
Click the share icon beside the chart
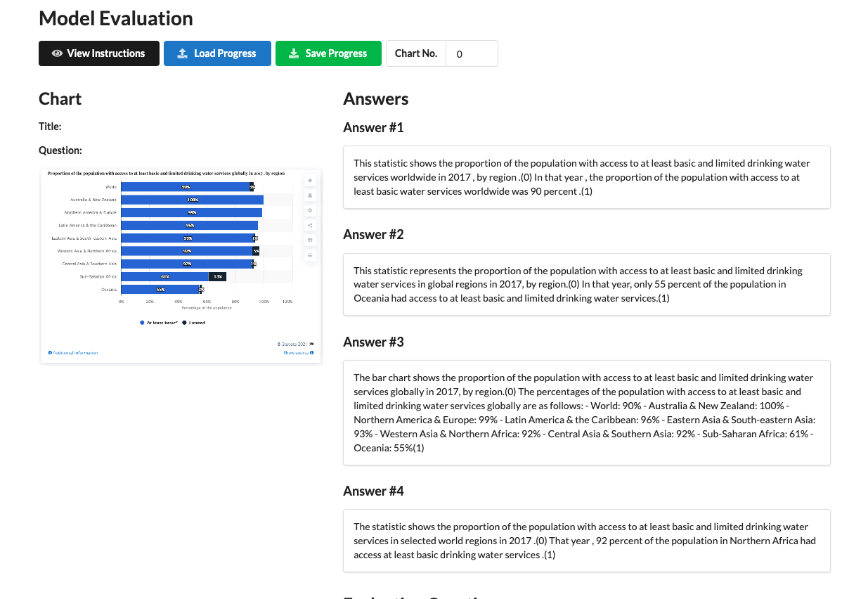tap(310, 225)
